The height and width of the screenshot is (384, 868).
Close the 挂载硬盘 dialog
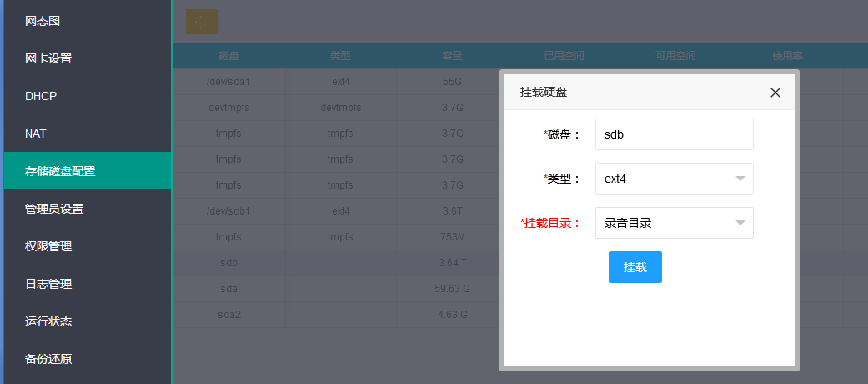coord(775,93)
